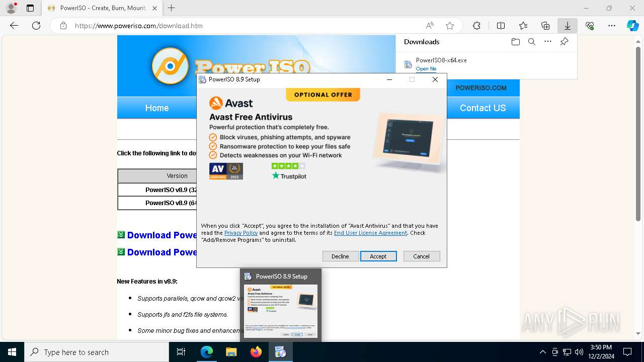Open more options in Downloads panel
The image size is (644, 362).
click(548, 42)
